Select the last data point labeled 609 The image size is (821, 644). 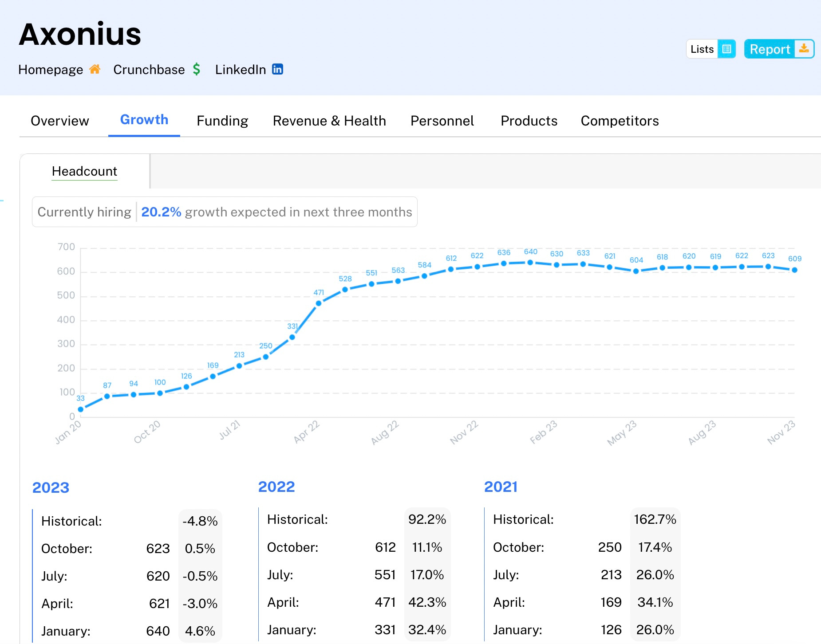pyautogui.click(x=794, y=270)
